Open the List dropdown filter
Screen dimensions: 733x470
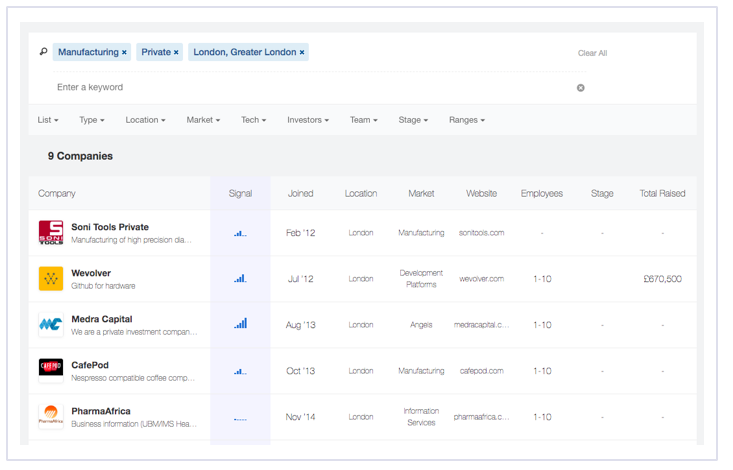pos(48,120)
